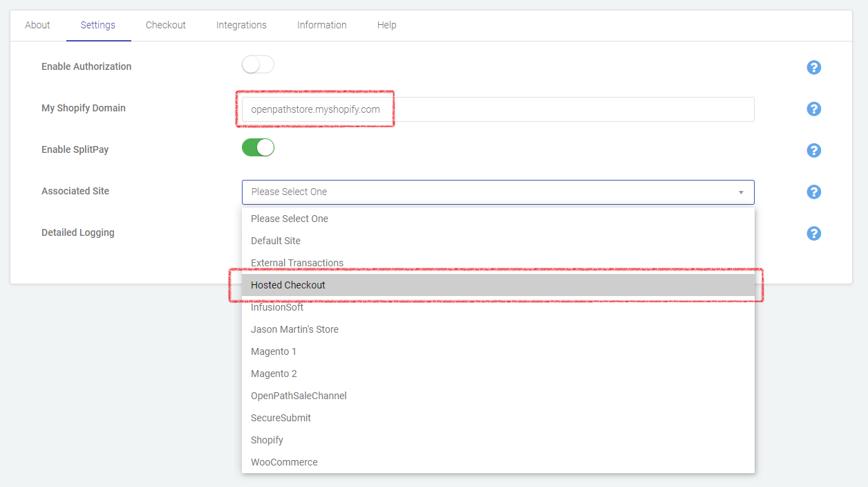
Task: Open the Help tab
Action: (x=387, y=25)
